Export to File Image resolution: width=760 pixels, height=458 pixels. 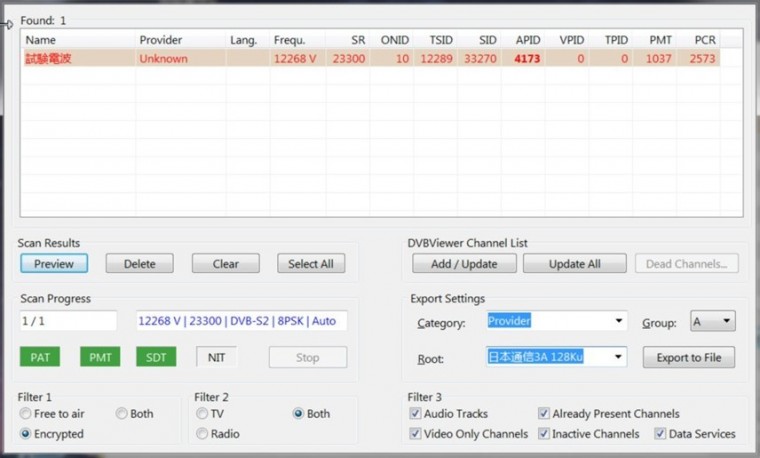(x=689, y=357)
